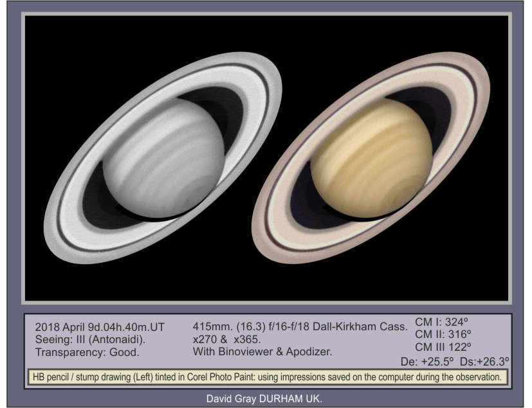This screenshot has height=408, width=532.
Task: Click "With Binoviewer & Apodizer." text
Action: point(262,351)
